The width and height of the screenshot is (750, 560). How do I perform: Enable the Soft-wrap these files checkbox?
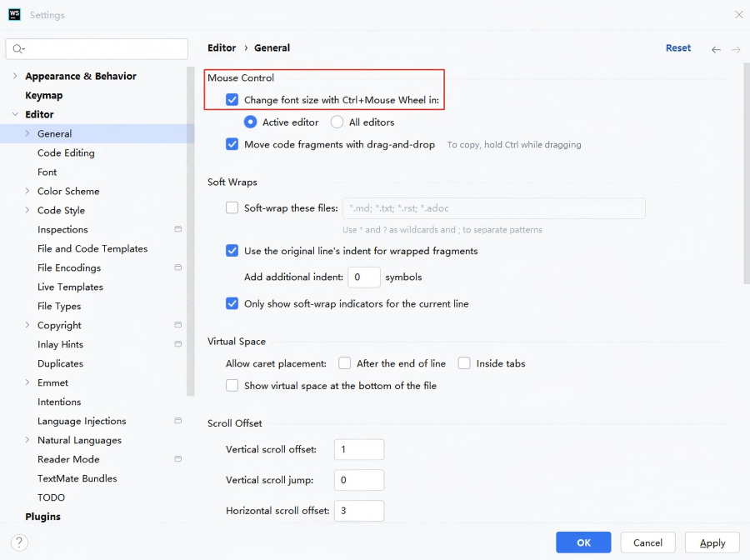tap(232, 207)
